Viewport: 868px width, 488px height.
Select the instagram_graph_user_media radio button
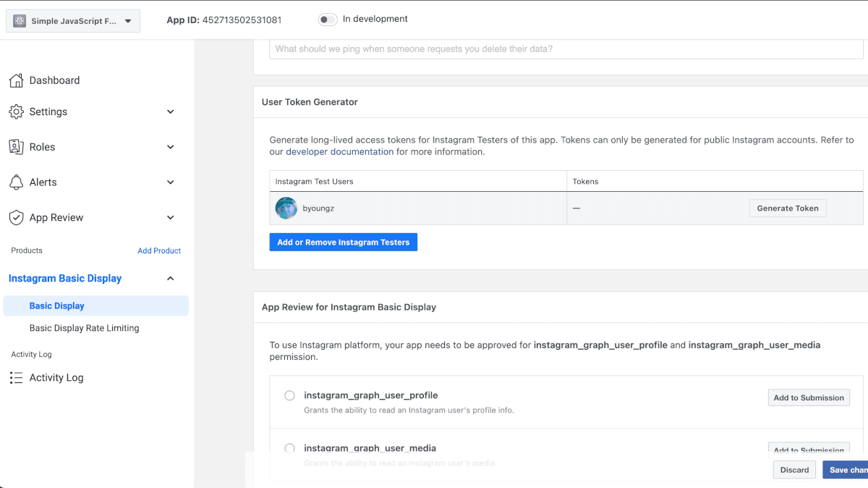coord(289,448)
